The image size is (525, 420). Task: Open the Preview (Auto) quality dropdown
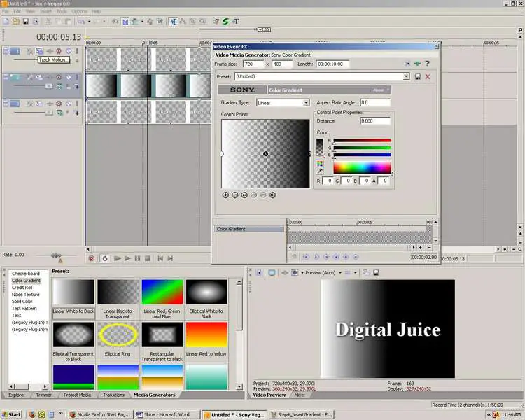[340, 273]
